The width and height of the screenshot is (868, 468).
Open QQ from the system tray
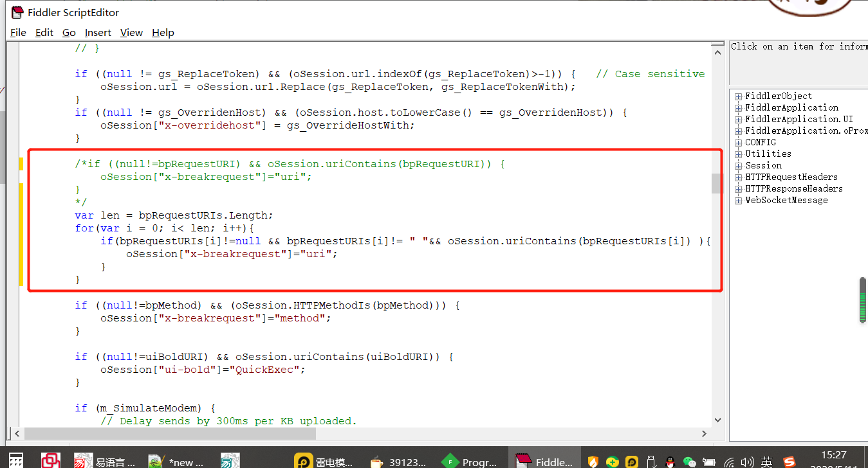click(670, 462)
